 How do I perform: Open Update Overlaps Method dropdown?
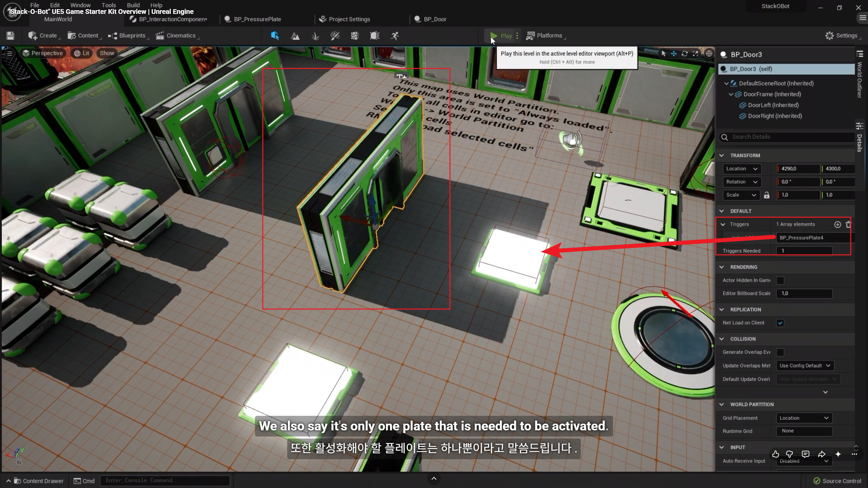[x=805, y=366]
